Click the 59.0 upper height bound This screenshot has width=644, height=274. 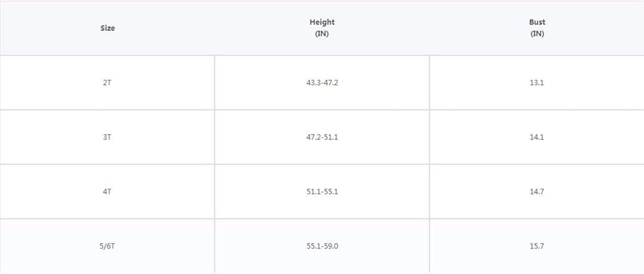[331, 246]
